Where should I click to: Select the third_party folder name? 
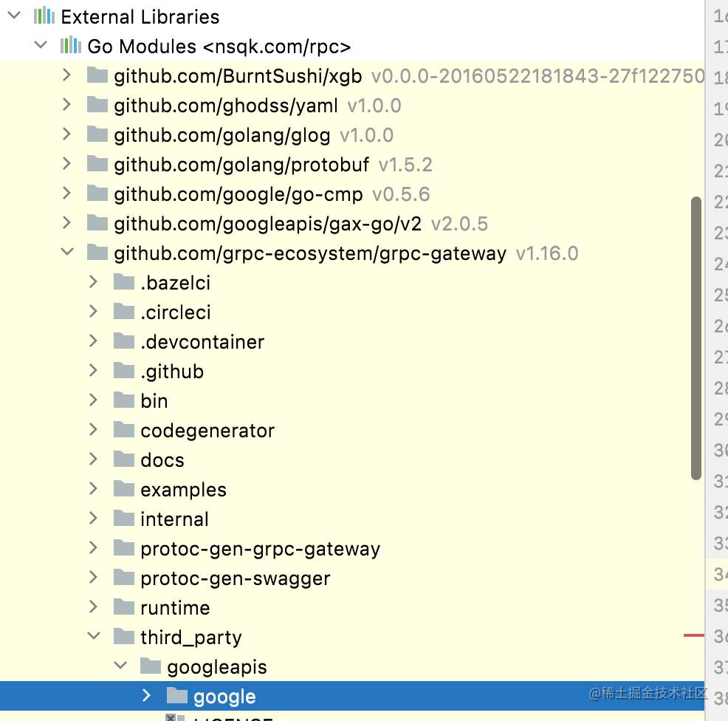tap(191, 638)
